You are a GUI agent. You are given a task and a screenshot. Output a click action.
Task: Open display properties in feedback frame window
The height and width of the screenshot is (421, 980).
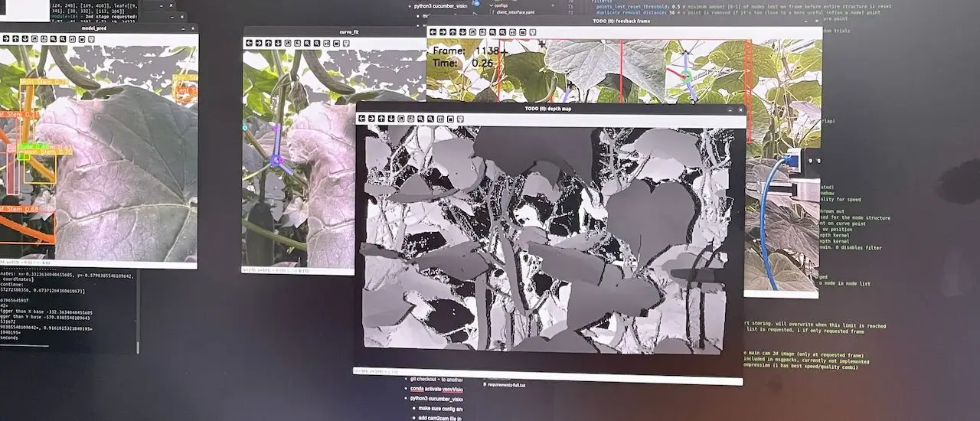coord(532,32)
